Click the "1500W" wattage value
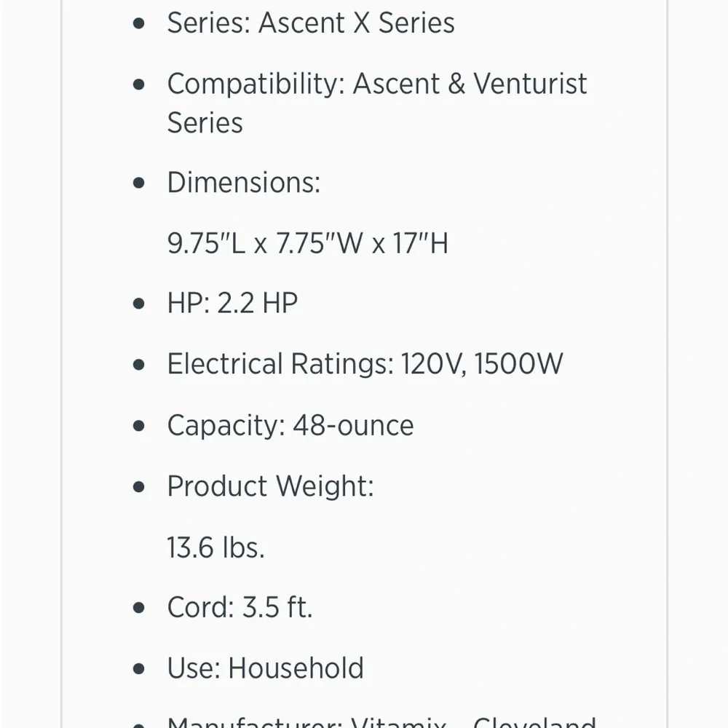This screenshot has height=728, width=728. (518, 364)
